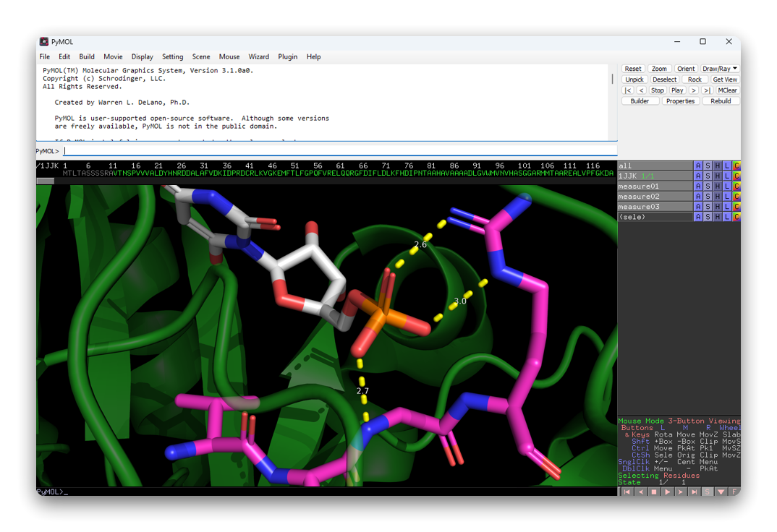Open the Action menu for measure02
The width and height of the screenshot is (777, 532).
click(698, 197)
